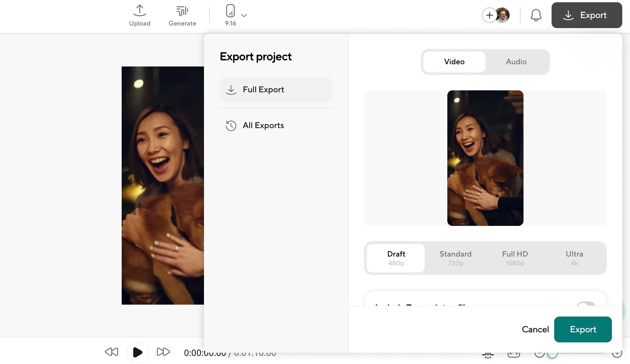Confirm with the teal Export button
630x364 pixels.
tap(583, 329)
